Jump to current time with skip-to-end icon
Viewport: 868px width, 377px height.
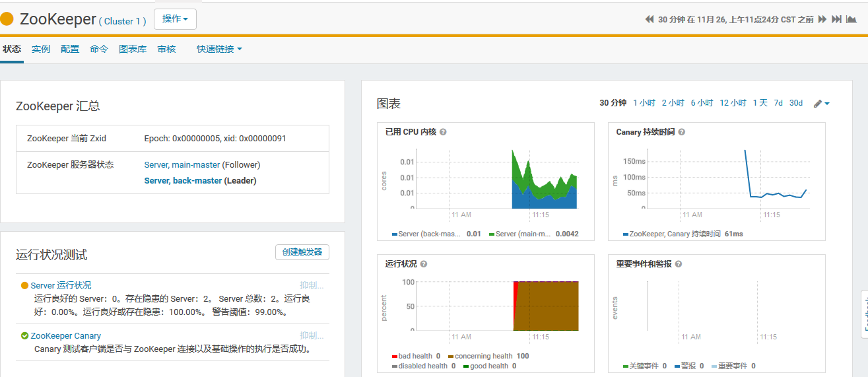point(836,20)
